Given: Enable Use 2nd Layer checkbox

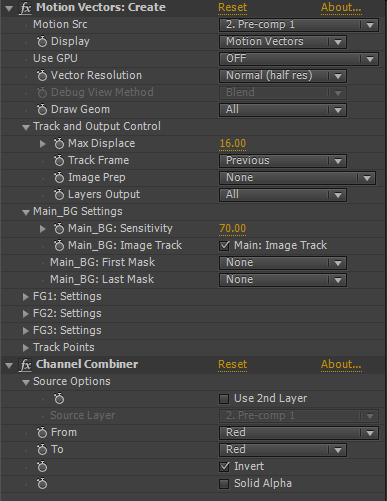Looking at the screenshot, I should (224, 399).
